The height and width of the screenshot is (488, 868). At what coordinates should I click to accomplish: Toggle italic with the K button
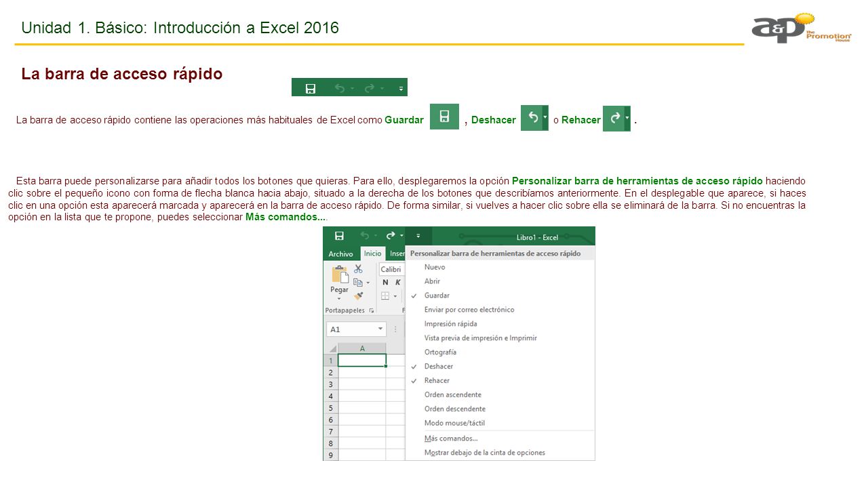pos(397,283)
